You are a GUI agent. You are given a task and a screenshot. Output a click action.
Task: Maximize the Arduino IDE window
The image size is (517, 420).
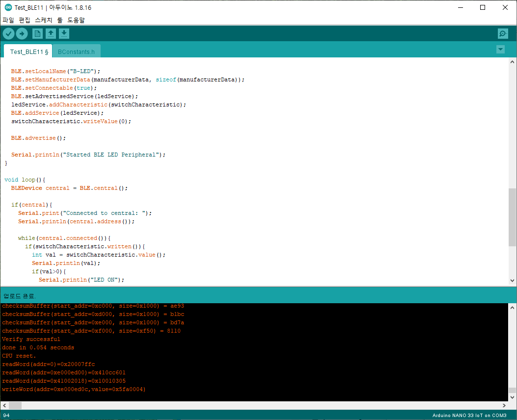pos(483,7)
